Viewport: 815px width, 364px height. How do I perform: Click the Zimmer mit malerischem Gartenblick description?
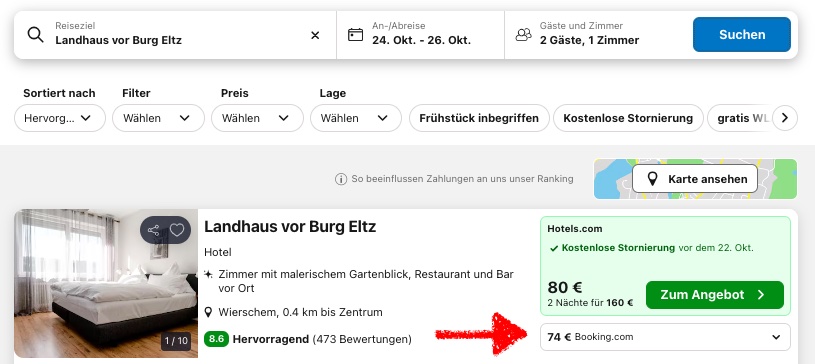366,281
